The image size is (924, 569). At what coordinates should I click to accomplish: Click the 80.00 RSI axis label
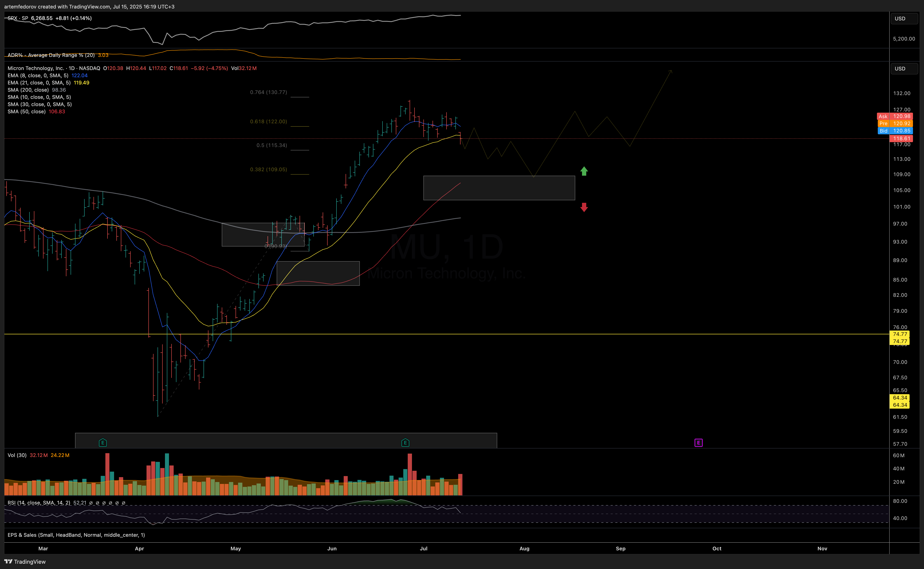(900, 501)
